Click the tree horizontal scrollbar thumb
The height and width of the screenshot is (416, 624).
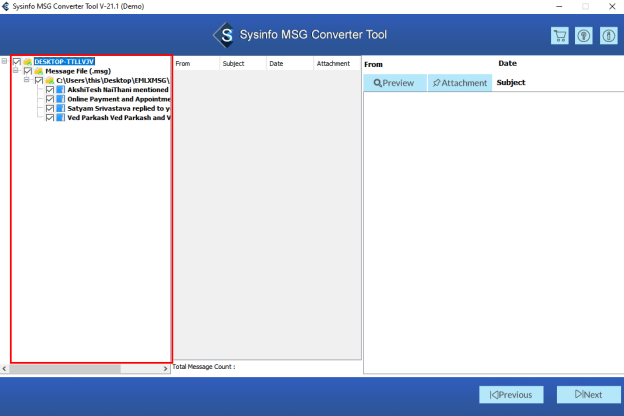click(65, 369)
